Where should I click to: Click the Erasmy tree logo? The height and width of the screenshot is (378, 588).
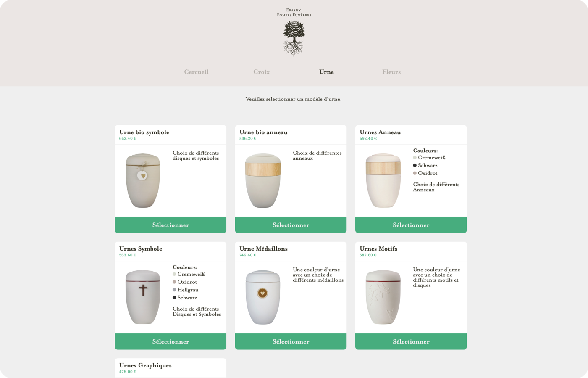point(294,38)
